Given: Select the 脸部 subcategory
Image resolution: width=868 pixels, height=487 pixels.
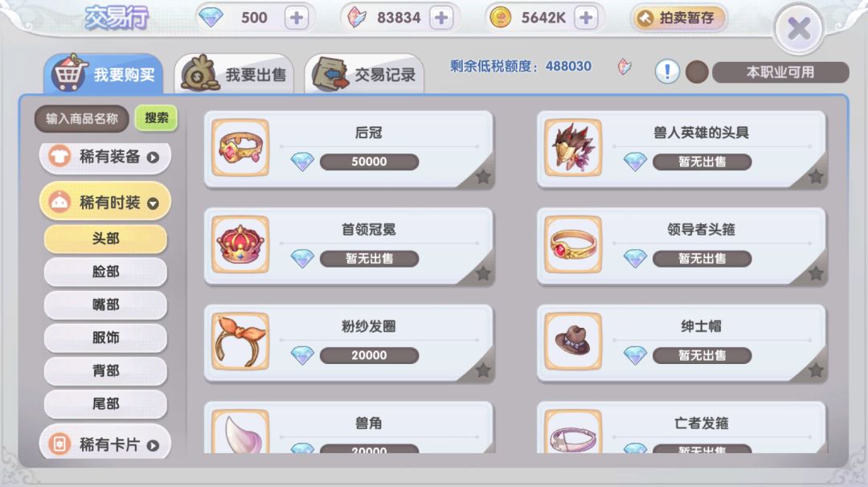Looking at the screenshot, I should [x=105, y=272].
